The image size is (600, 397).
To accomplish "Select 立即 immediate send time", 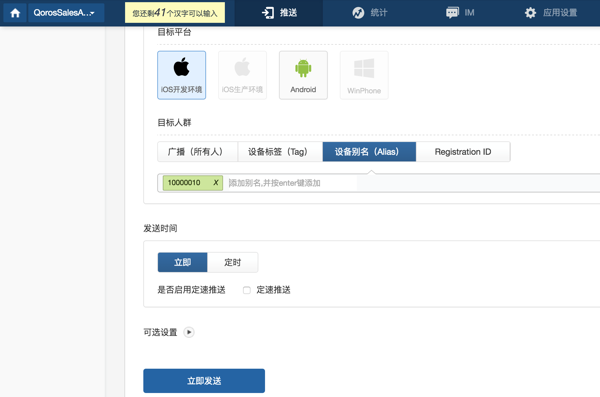I will [x=183, y=262].
